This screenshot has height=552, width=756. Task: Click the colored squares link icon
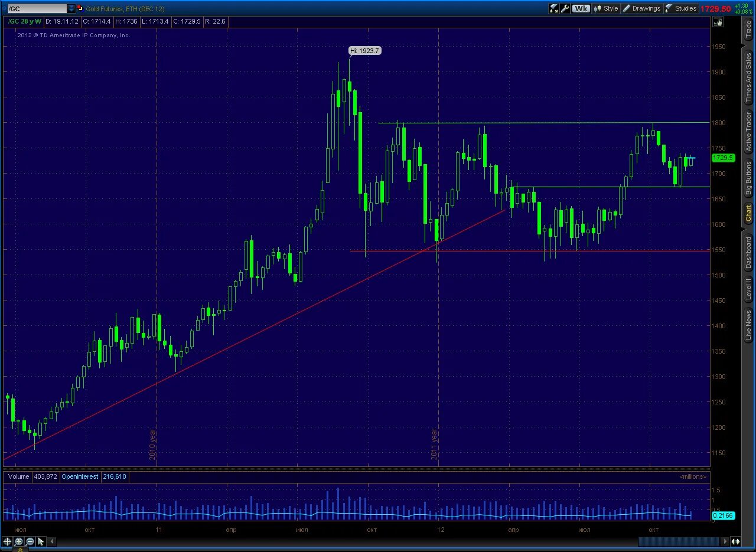80,8
